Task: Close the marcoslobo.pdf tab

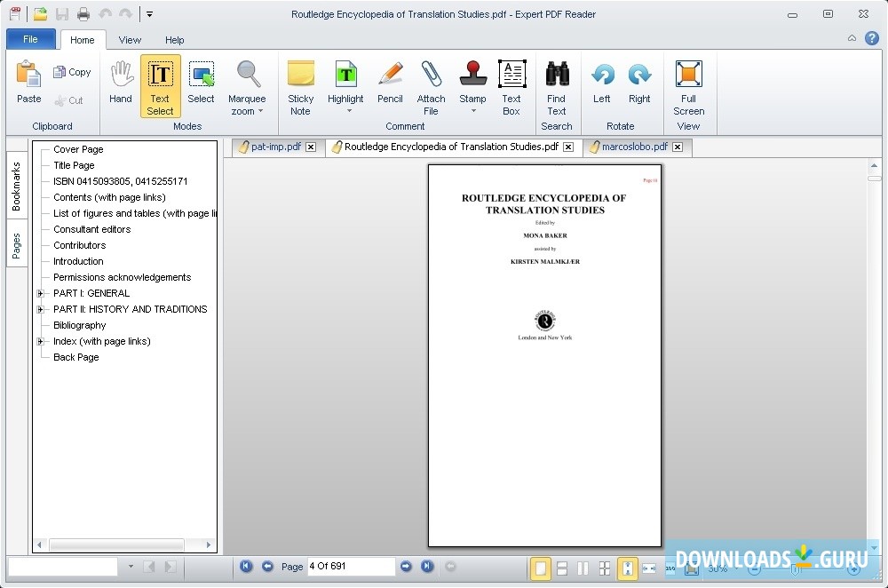Action: 678,147
